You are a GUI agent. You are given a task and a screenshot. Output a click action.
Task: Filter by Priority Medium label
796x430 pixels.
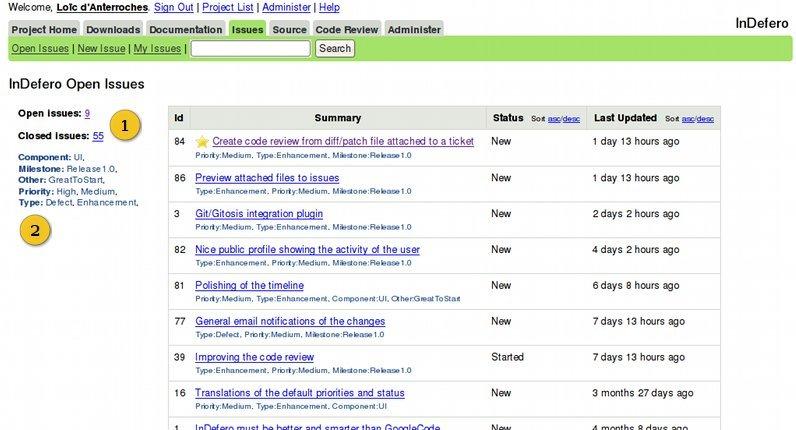tap(98, 191)
